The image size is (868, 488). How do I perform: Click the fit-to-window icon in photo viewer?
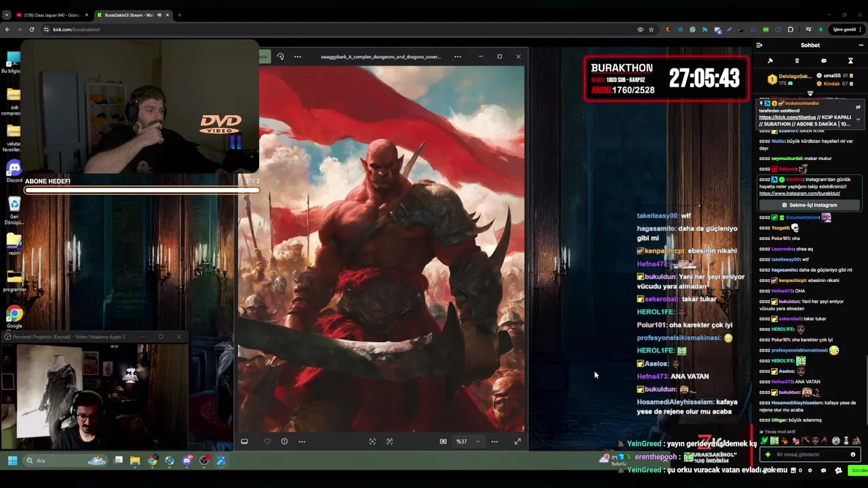point(372,441)
